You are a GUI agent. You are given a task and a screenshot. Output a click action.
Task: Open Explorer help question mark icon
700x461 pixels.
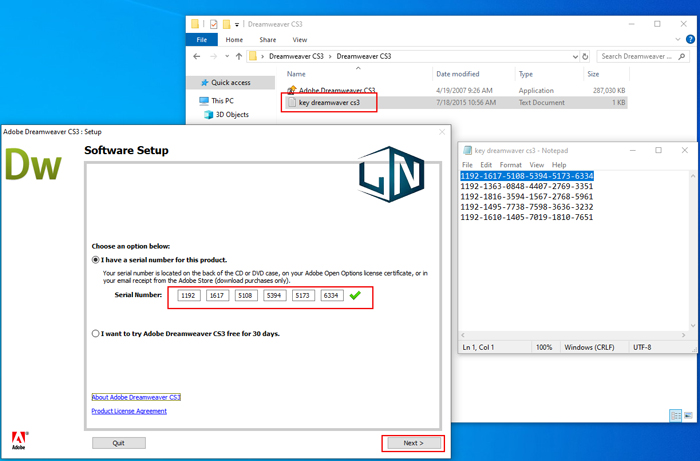click(x=690, y=39)
